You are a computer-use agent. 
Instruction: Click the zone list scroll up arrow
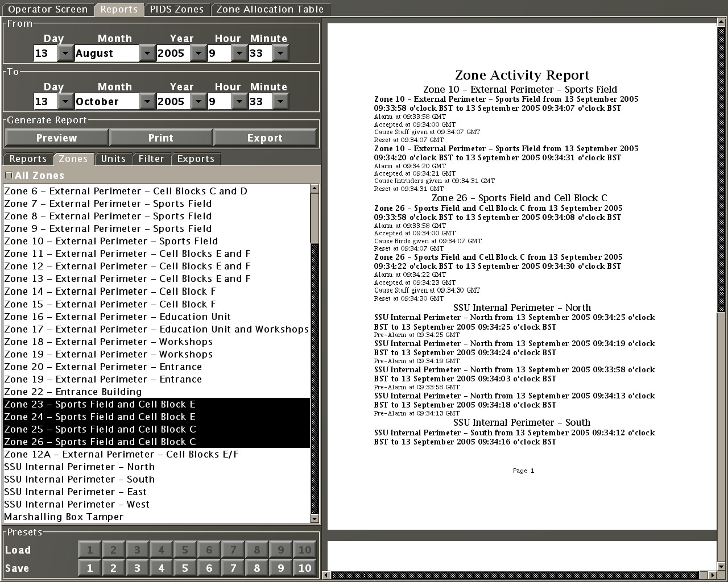point(315,189)
